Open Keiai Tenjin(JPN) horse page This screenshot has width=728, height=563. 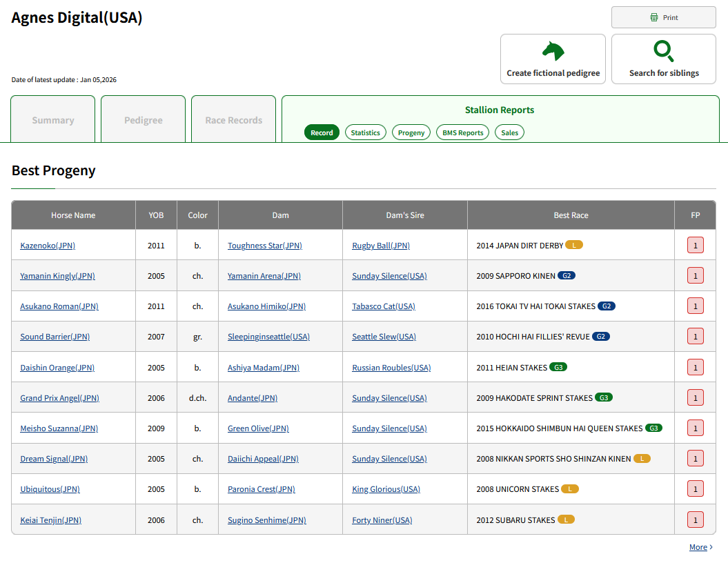click(x=50, y=520)
